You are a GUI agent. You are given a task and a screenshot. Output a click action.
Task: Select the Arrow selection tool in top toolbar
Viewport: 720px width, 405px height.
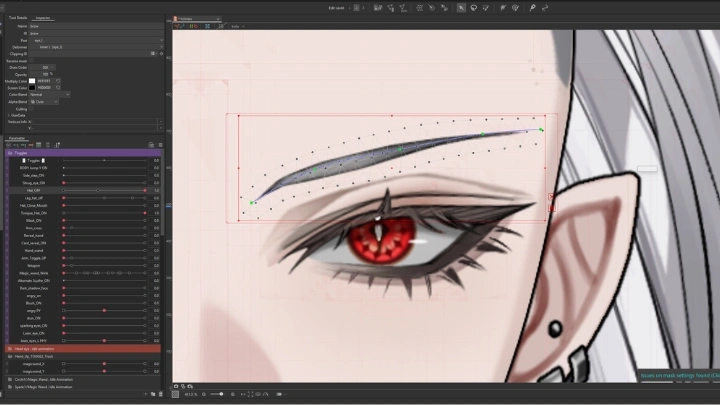[x=461, y=8]
